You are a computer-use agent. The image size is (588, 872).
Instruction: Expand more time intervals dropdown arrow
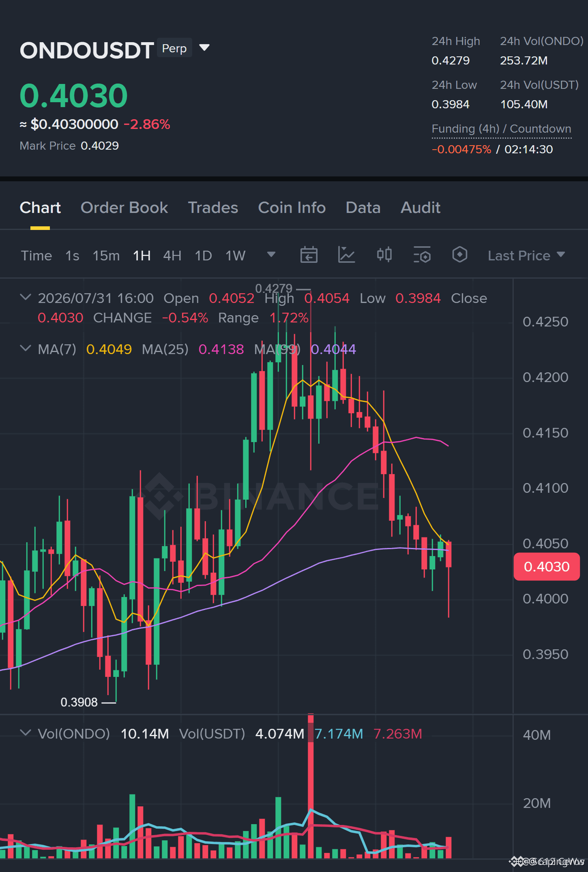tap(271, 255)
